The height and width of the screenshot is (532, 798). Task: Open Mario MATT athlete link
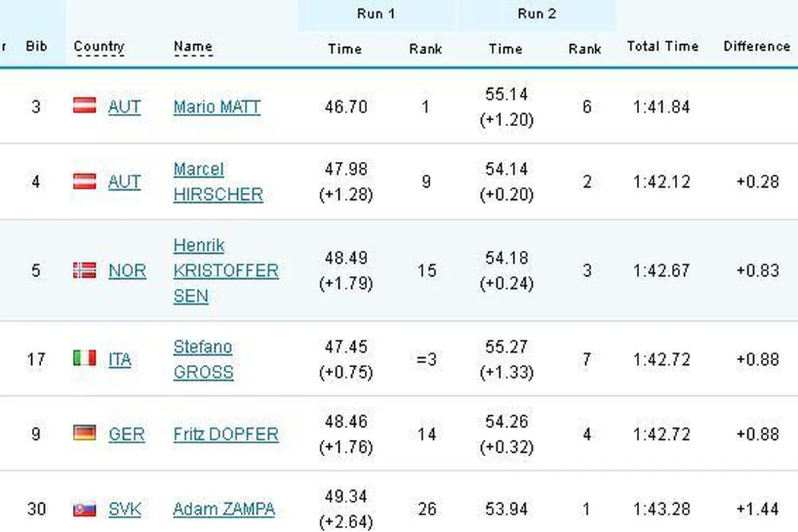217,106
